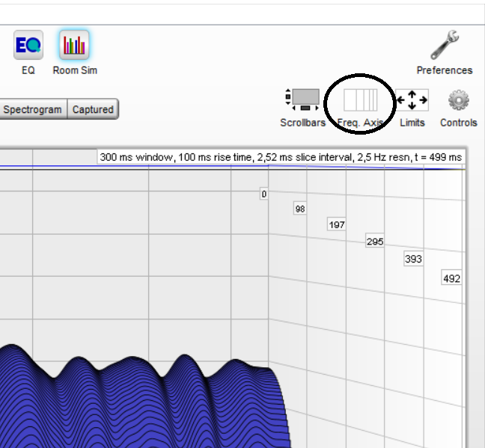The image size is (485, 448).
Task: Select the 98 ms time slice label
Action: [x=300, y=209]
